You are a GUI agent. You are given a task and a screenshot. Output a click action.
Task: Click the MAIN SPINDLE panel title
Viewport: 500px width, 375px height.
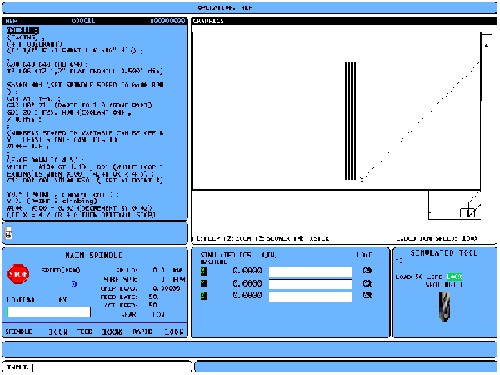point(94,255)
